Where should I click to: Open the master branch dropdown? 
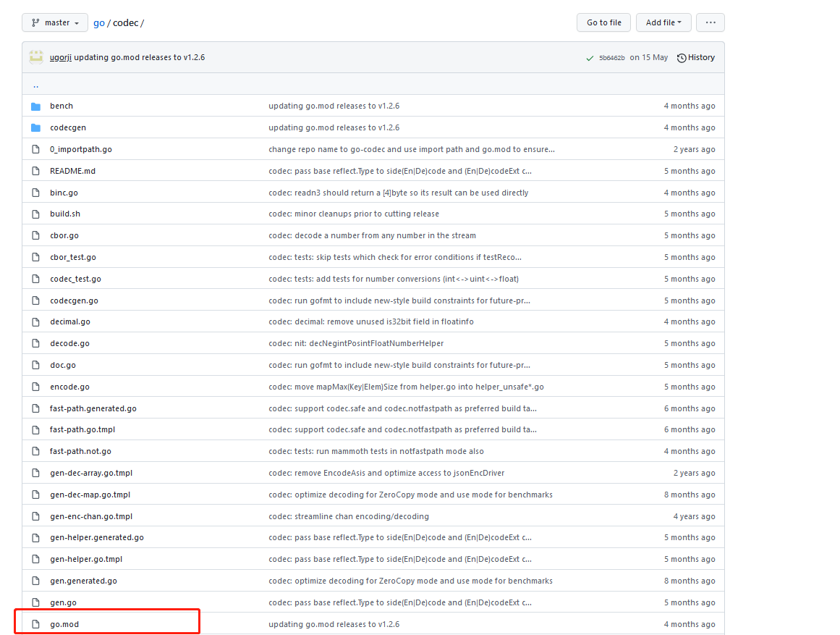(54, 22)
